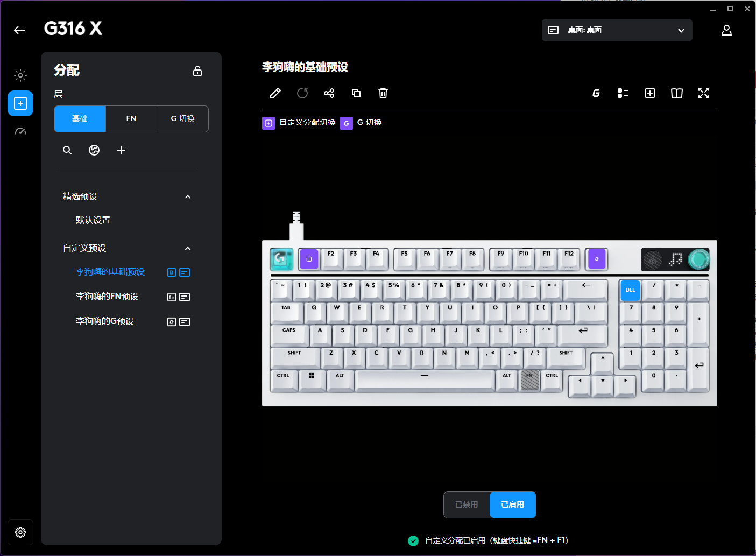Click the fullscreen expand icon
The height and width of the screenshot is (556, 756).
coord(703,93)
